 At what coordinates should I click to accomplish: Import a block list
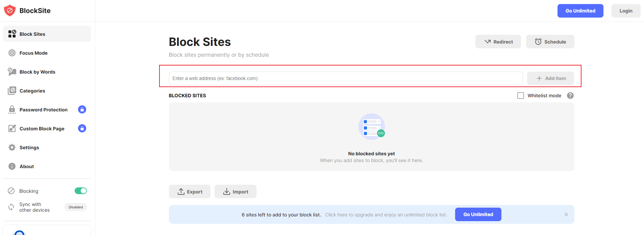(236, 192)
